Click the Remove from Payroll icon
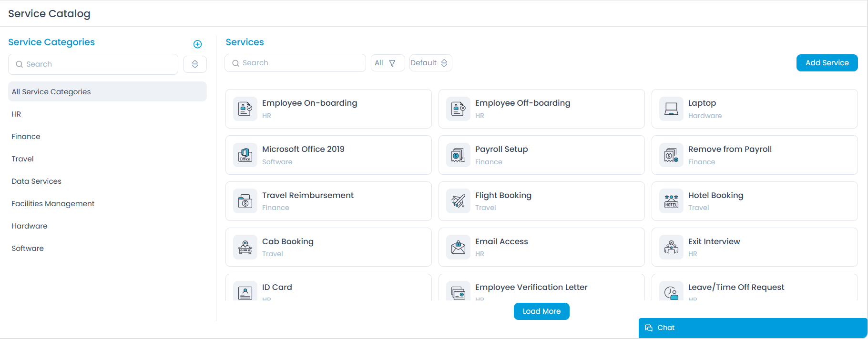This screenshot has width=868, height=339. point(671,155)
